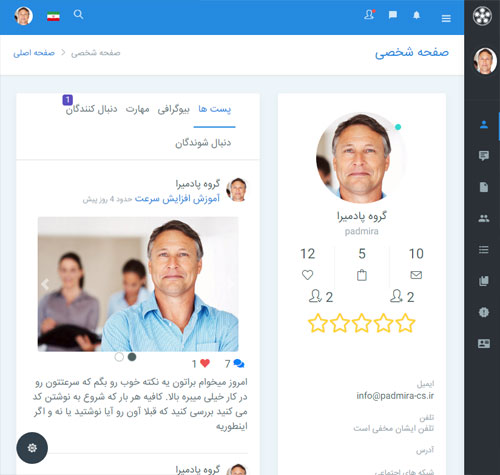
Task: Select the empty carousel indicator dot
Action: [119, 357]
